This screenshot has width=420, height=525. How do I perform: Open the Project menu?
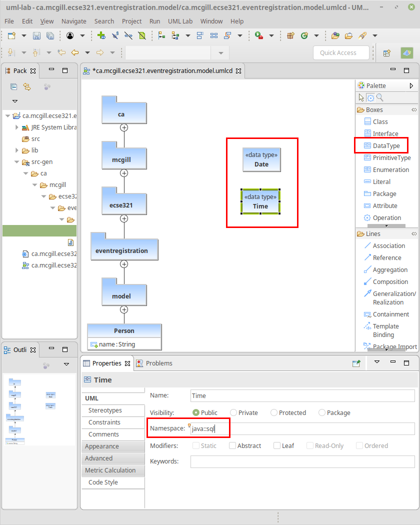pos(131,21)
